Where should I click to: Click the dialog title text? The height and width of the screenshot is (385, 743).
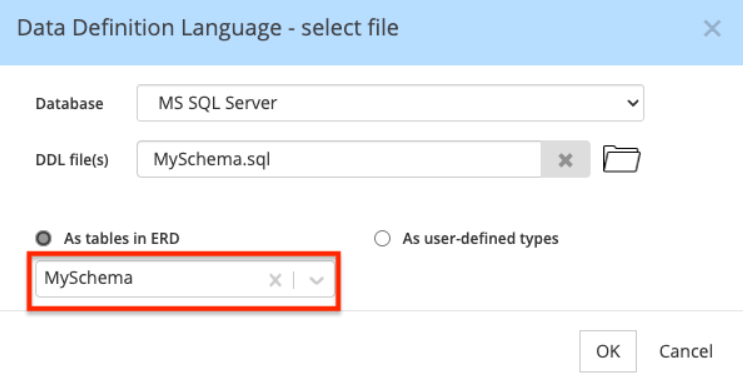pos(208,28)
